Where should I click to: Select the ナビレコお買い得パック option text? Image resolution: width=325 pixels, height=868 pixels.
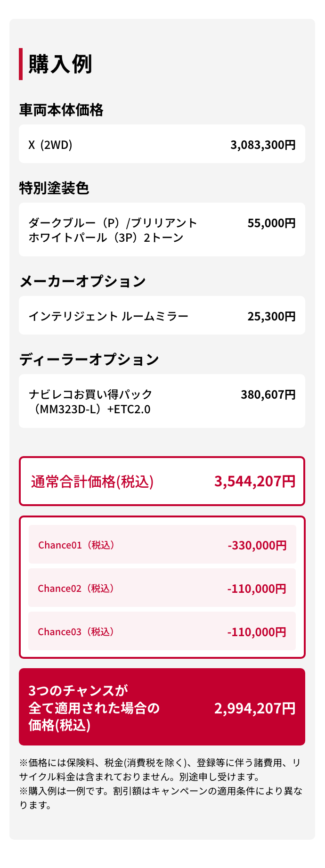[90, 401]
